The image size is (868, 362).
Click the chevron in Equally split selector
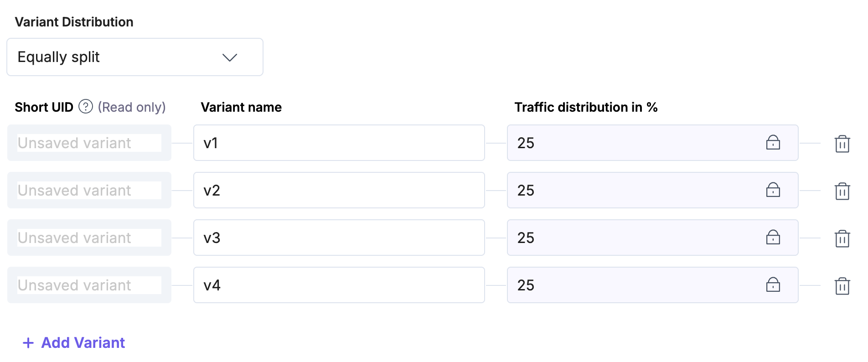pos(229,57)
